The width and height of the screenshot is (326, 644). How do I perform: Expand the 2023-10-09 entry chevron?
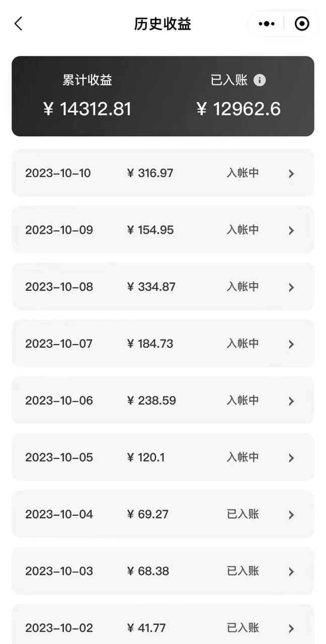[291, 230]
